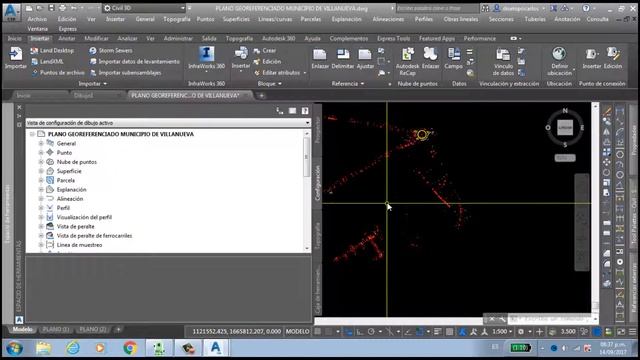Screen dimensions: 640x360
Task: Click the ViewCube in the drawing area
Action: 565,127
